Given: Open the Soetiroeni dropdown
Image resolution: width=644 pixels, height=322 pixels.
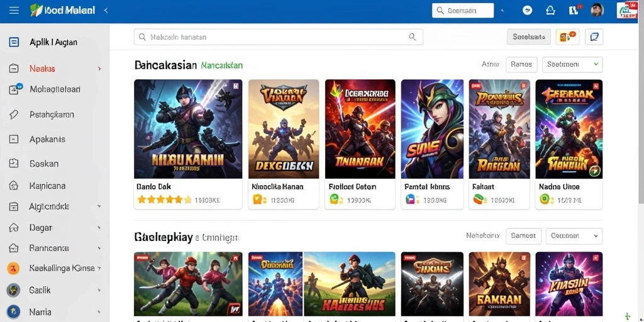Looking at the screenshot, I should pyautogui.click(x=572, y=65).
